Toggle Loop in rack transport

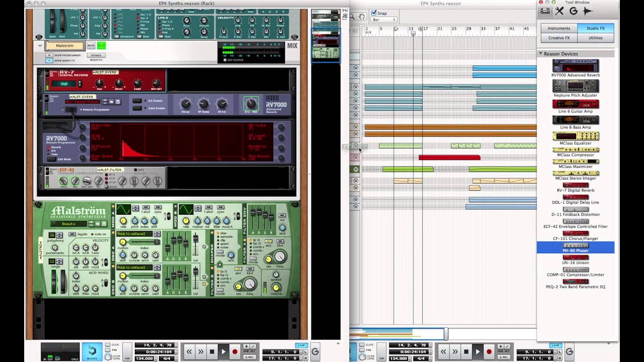(x=301, y=345)
